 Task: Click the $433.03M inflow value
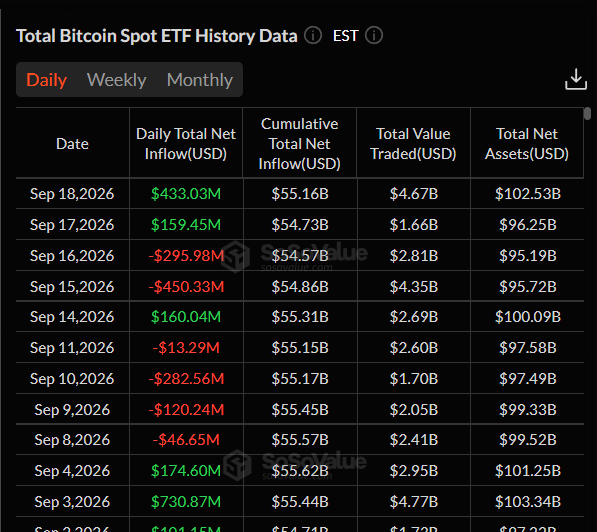coord(186,193)
